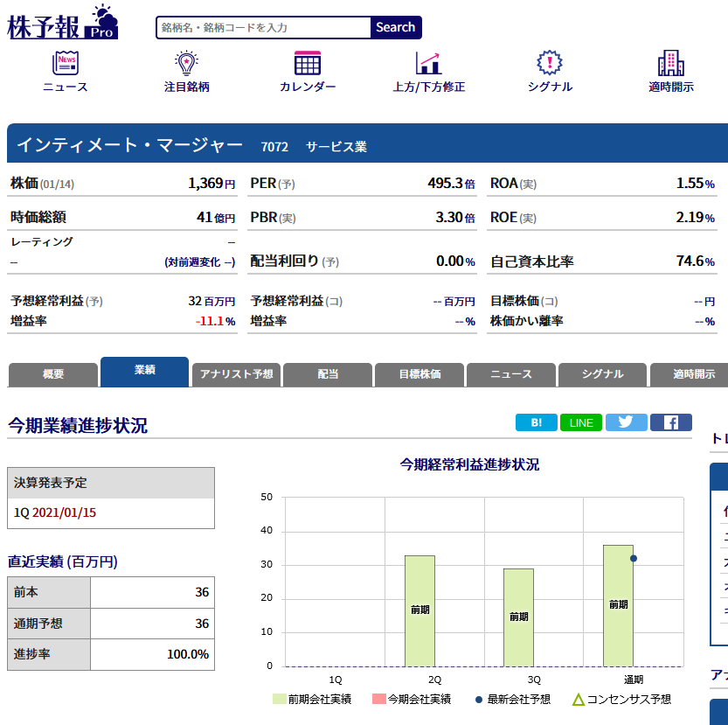Share on Twitter bird icon
This screenshot has height=725, width=728.
626,422
